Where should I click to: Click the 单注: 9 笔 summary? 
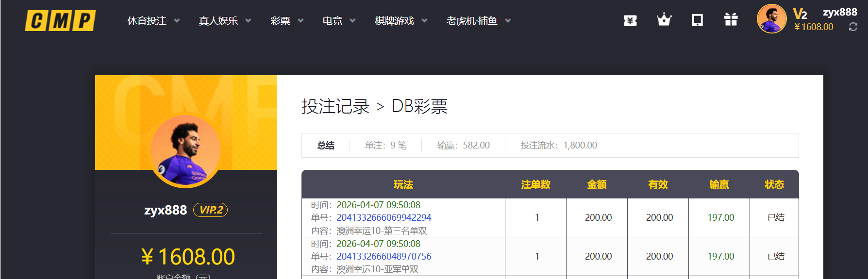[386, 145]
